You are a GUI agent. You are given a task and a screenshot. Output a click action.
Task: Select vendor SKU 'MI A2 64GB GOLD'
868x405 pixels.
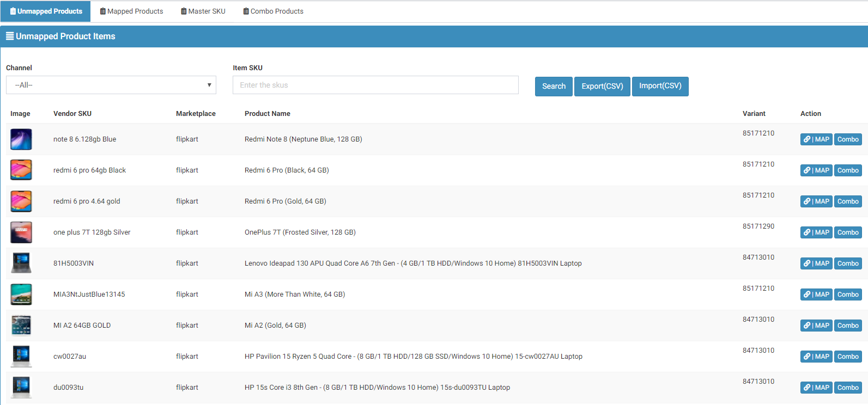(x=82, y=326)
